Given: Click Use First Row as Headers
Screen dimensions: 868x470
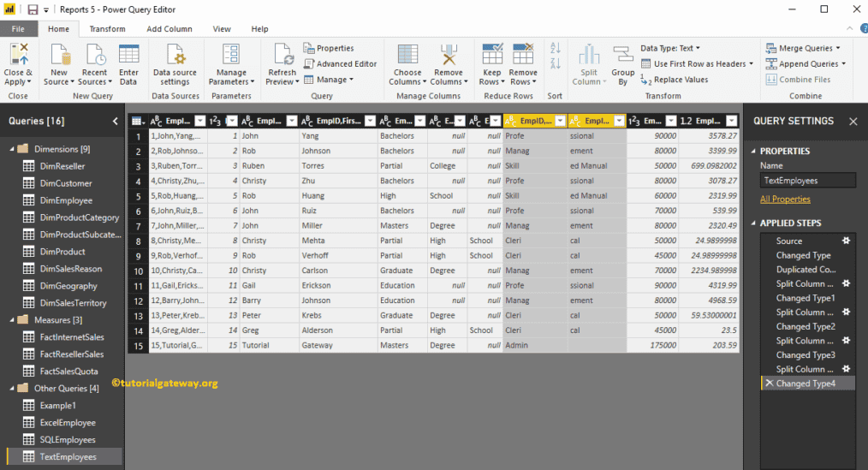Looking at the screenshot, I should [x=698, y=63].
